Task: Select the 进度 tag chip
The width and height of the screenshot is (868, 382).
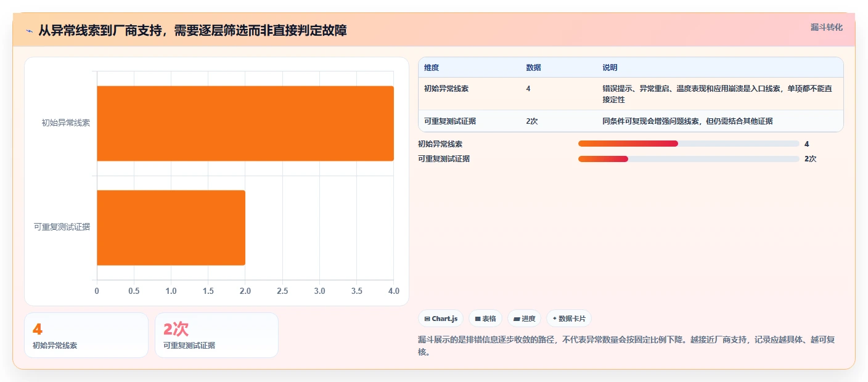Action: pos(524,319)
